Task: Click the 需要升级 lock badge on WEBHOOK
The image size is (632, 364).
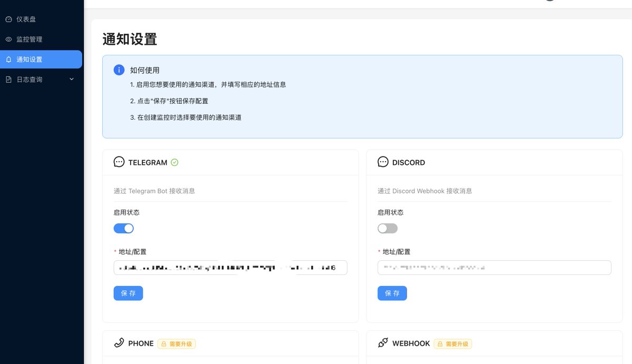Action: click(453, 343)
